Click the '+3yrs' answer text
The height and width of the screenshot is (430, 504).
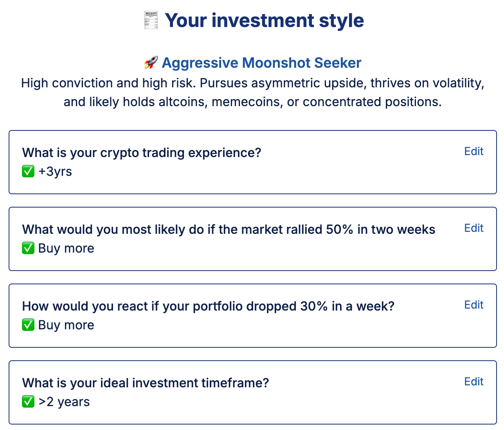tap(55, 172)
